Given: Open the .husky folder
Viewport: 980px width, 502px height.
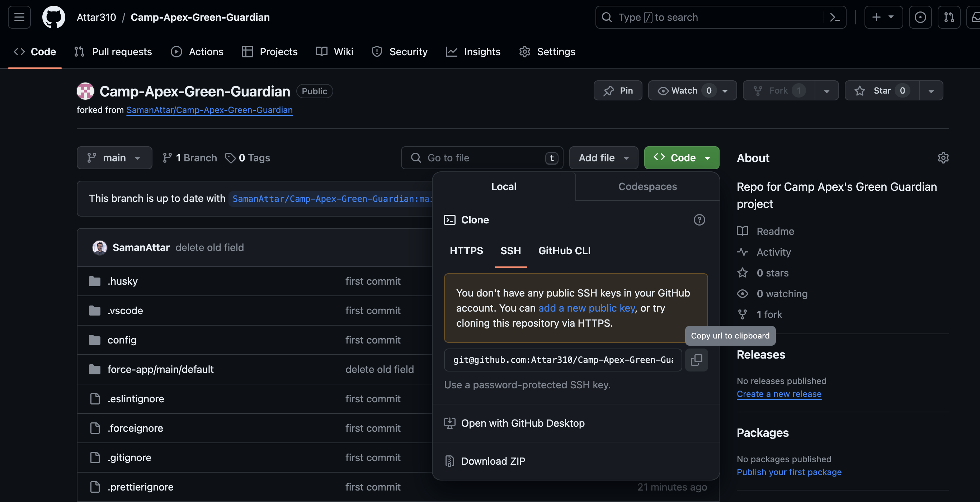Looking at the screenshot, I should click(x=123, y=281).
